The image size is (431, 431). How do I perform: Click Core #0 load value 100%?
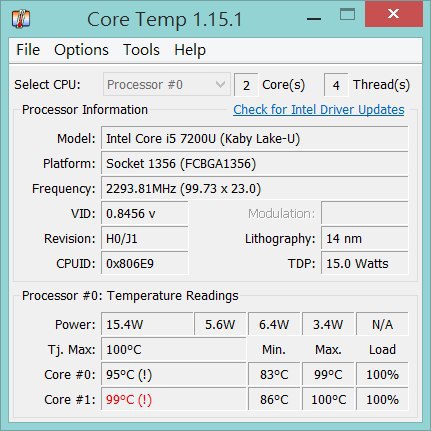pos(382,374)
